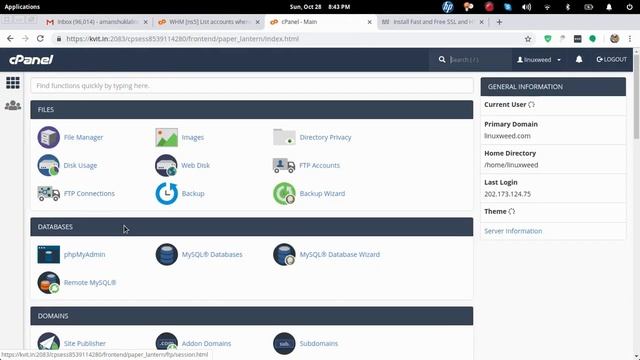
Task: Click the Subdomains link text
Action: coord(318,344)
